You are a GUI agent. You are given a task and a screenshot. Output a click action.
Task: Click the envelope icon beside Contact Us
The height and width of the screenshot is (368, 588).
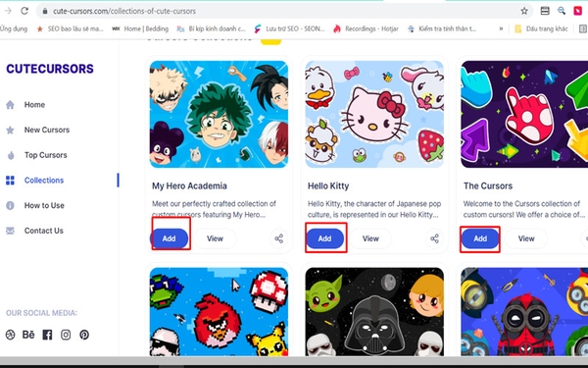(10, 231)
